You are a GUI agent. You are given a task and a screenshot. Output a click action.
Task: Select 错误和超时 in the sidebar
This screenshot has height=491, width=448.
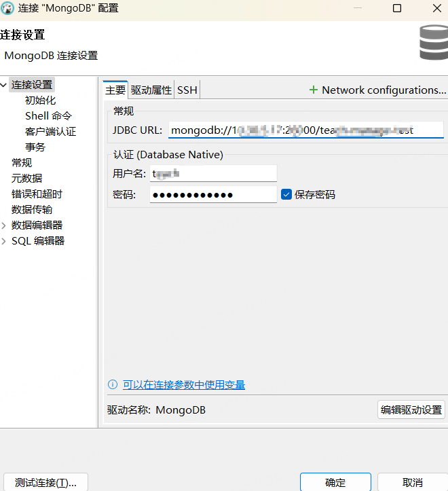[x=37, y=194]
